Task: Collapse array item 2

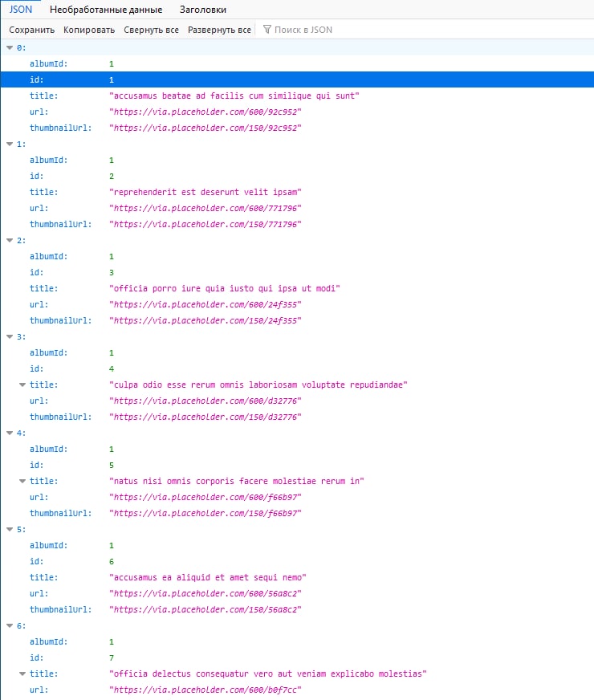Action: (10, 241)
